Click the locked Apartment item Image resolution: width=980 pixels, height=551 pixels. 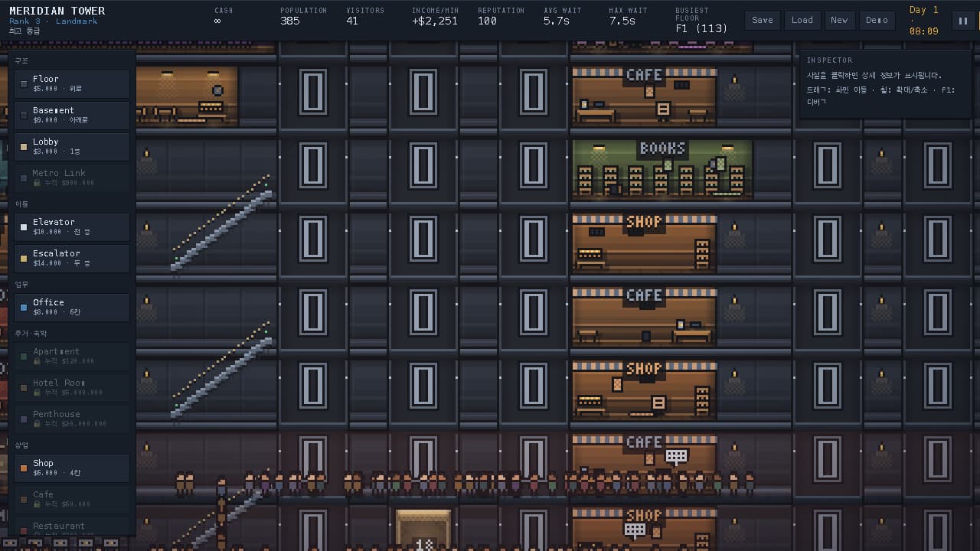[x=72, y=356]
